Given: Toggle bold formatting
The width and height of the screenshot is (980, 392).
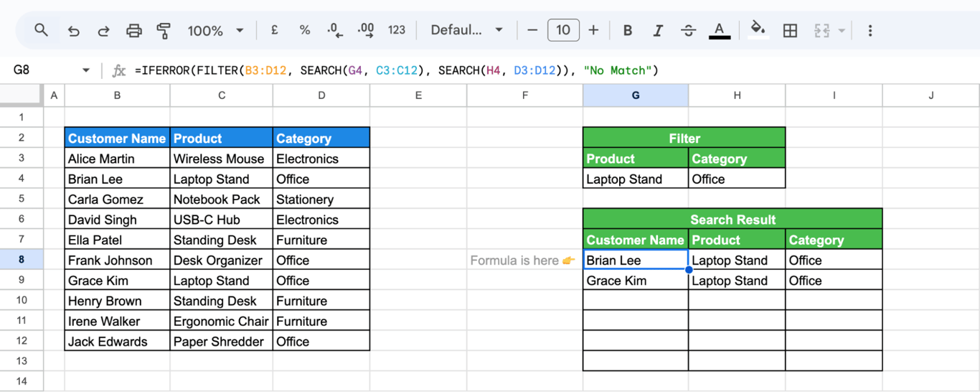Looking at the screenshot, I should 628,30.
